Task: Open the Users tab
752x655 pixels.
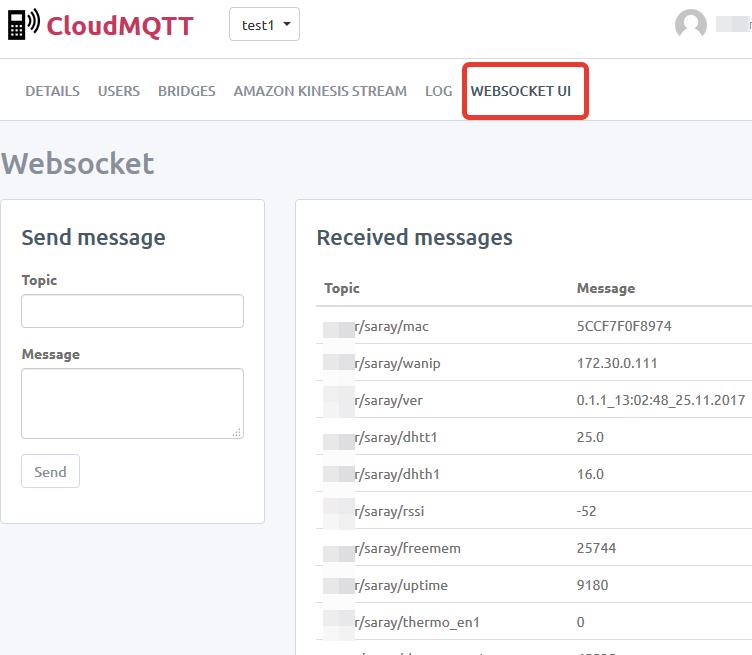Action: [x=119, y=91]
